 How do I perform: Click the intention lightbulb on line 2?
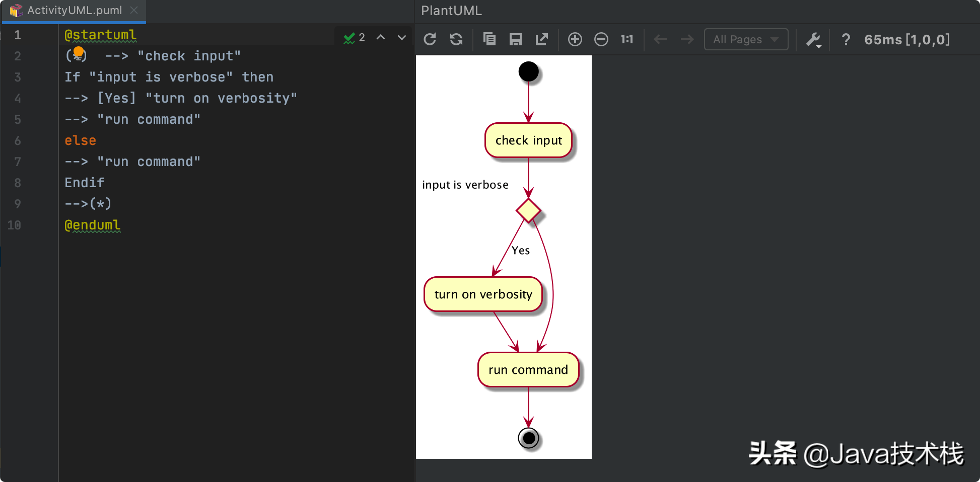[x=79, y=52]
